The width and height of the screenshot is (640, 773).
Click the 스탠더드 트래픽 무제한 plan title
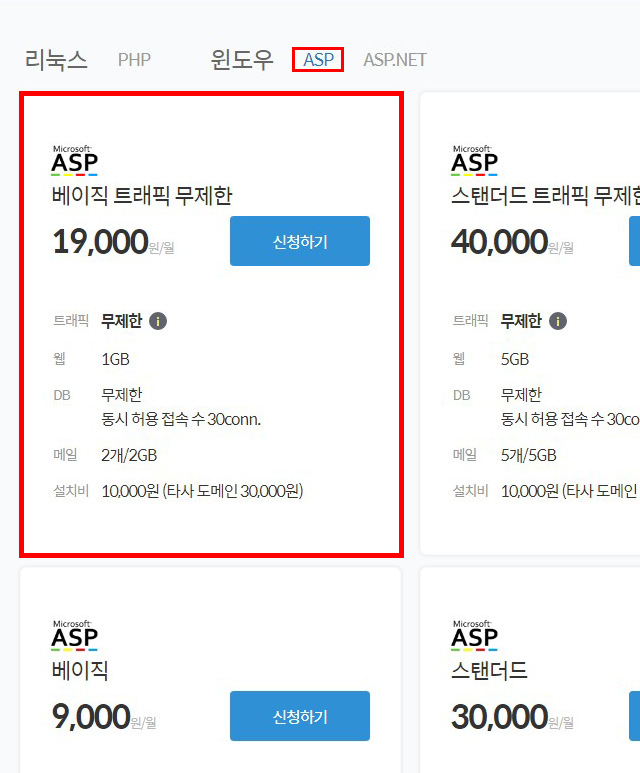tap(545, 195)
